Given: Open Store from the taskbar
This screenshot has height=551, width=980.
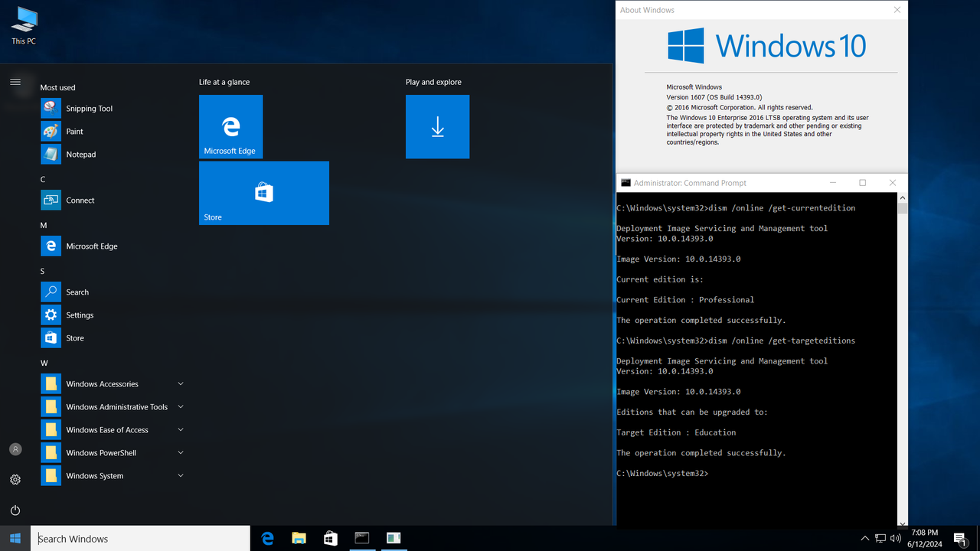Looking at the screenshot, I should (330, 539).
